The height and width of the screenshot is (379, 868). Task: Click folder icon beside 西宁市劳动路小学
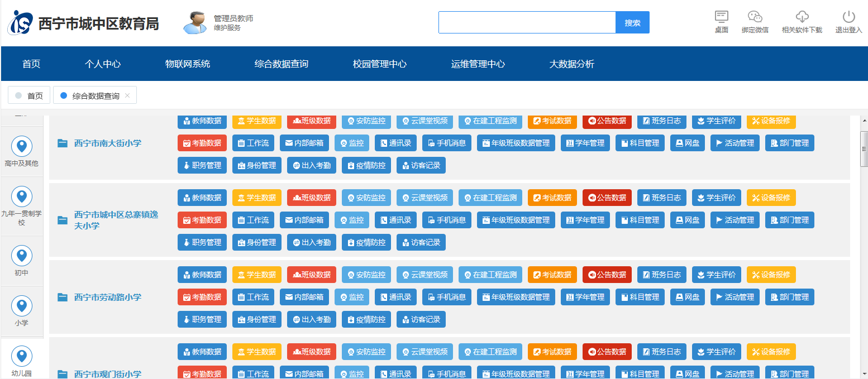[63, 298]
